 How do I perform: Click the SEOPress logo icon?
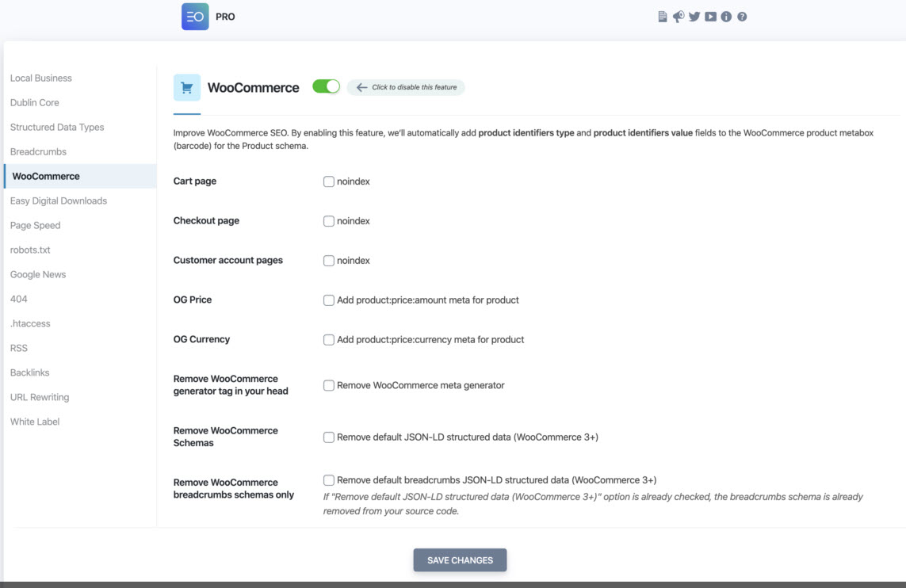click(195, 17)
